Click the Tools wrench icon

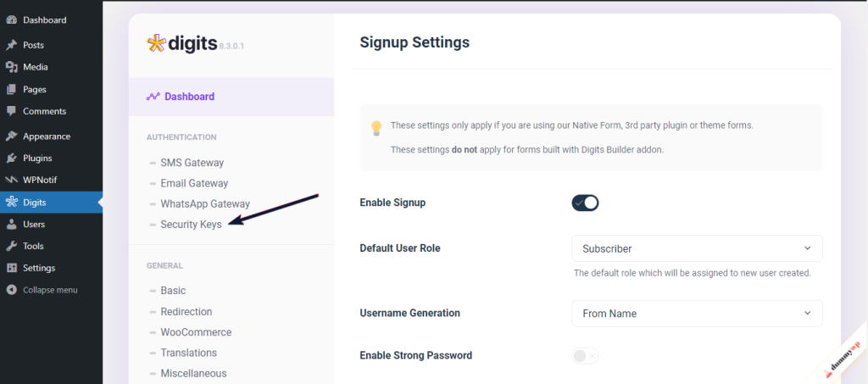pyautogui.click(x=11, y=246)
